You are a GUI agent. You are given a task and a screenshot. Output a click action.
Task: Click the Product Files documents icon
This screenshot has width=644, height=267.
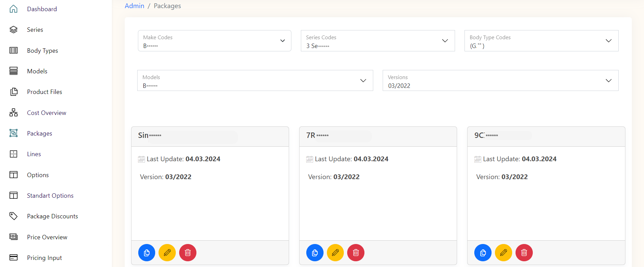14,92
